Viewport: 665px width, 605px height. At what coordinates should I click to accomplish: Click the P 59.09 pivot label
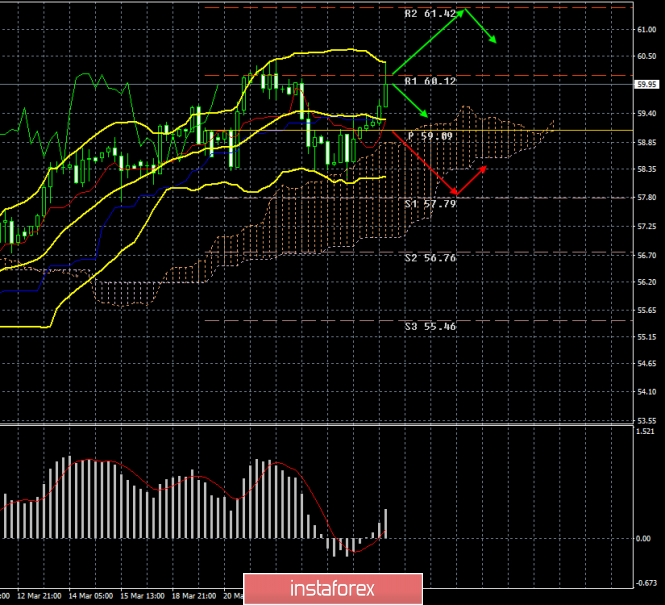point(430,134)
